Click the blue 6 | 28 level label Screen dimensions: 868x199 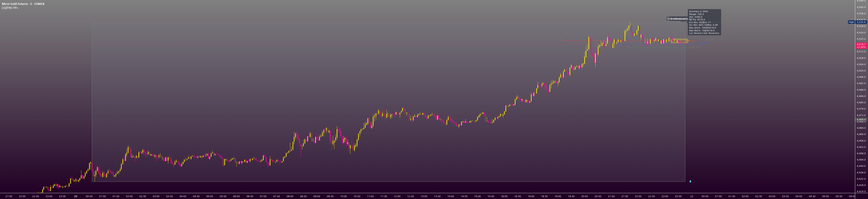[x=704, y=43]
